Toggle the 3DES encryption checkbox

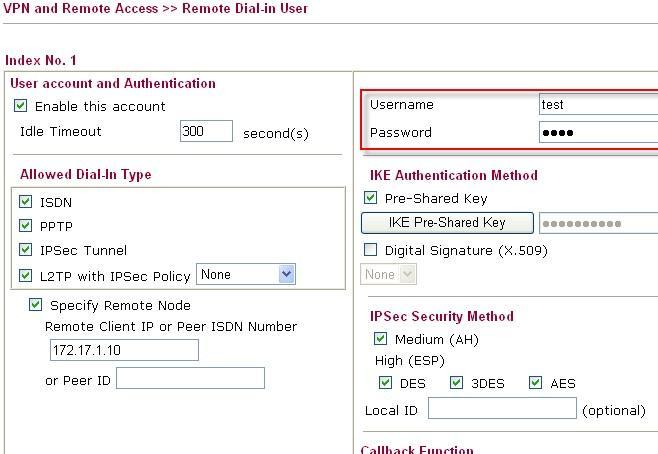point(457,383)
